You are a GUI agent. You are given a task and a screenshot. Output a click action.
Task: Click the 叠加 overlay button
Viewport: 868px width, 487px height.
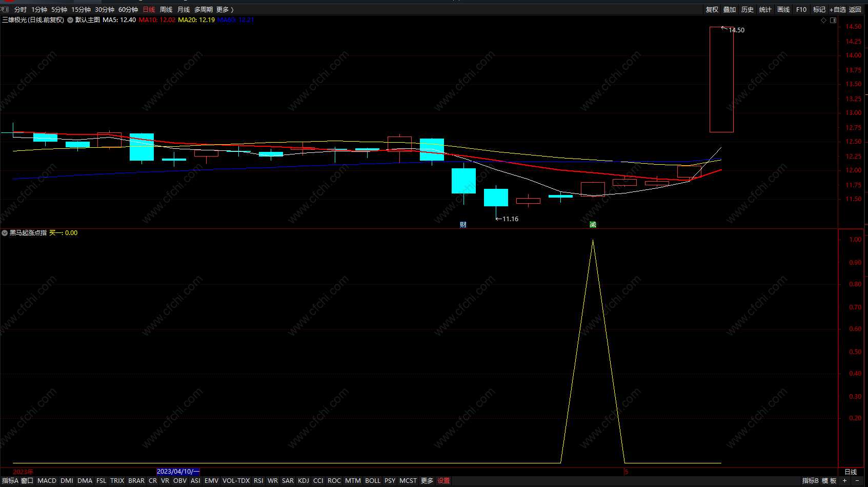730,10
